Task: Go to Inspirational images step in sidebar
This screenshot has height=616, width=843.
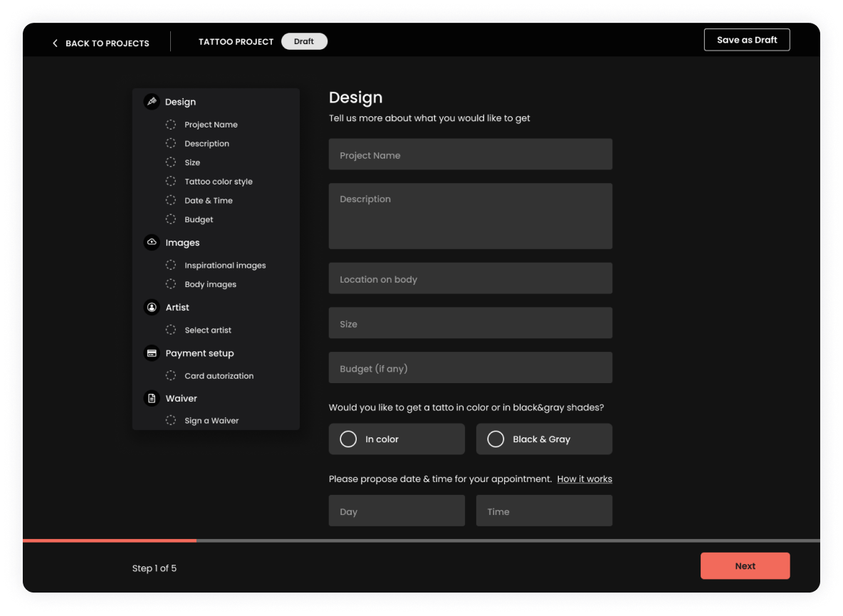Action: [225, 266]
